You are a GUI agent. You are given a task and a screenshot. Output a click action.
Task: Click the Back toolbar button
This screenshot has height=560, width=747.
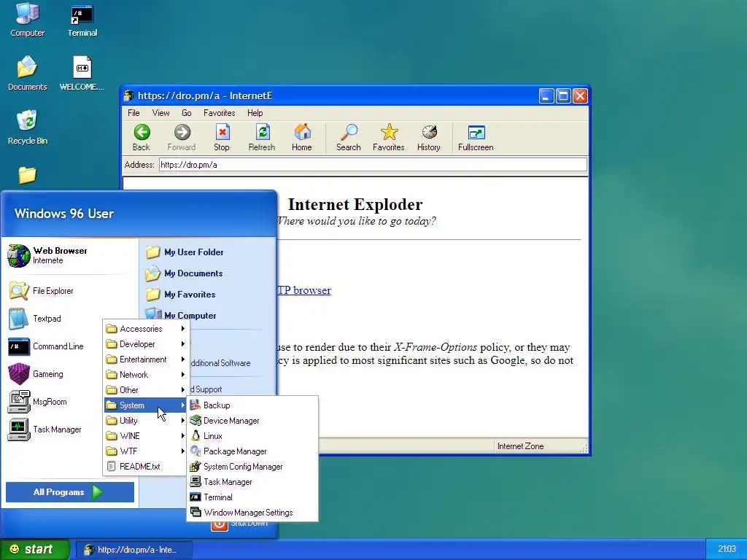[x=142, y=138]
